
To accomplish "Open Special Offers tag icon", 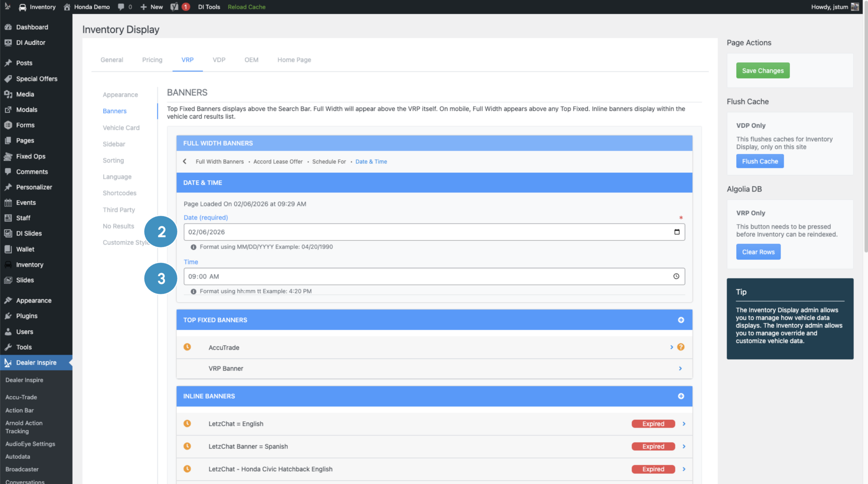I will coord(8,79).
